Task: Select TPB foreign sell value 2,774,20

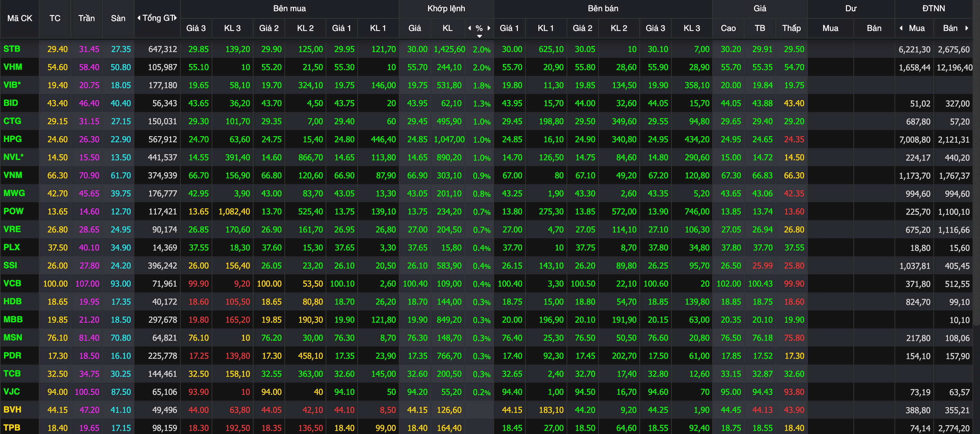Action: [954, 428]
